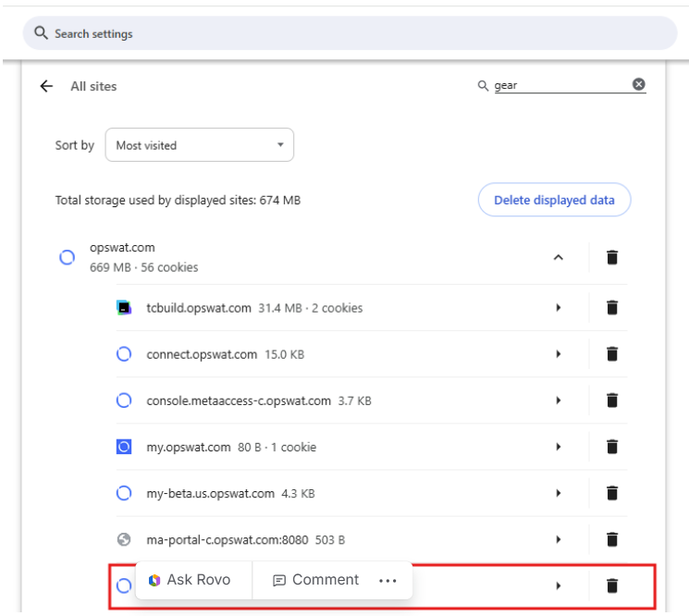The image size is (689, 616).
Task: Remove ma-portal-c.opswat.com:8080 data
Action: point(611,539)
